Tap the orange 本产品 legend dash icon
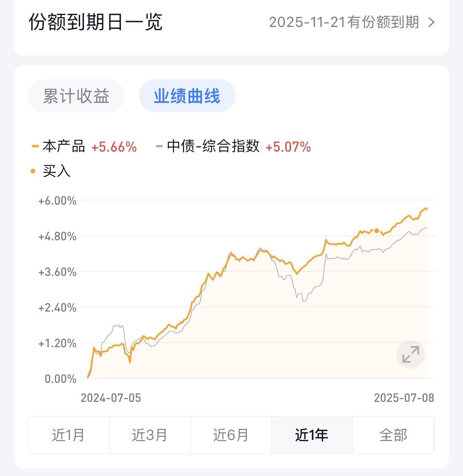This screenshot has width=463, height=476. [35, 147]
